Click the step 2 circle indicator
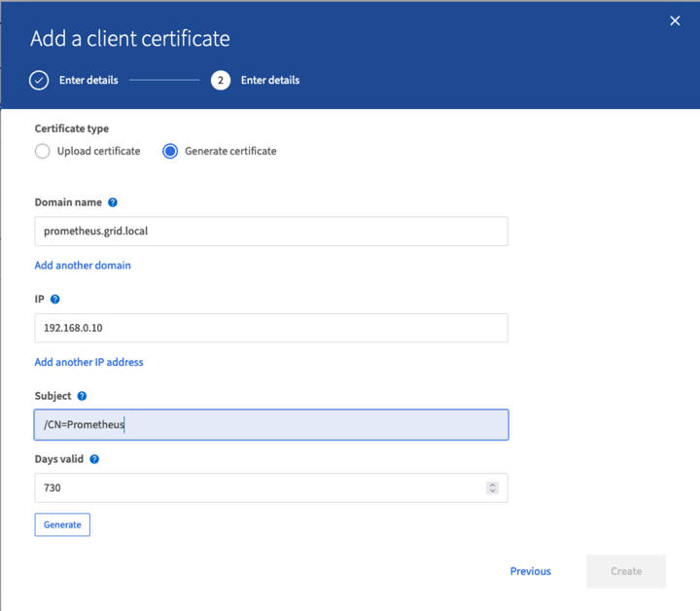Image resolution: width=700 pixels, height=611 pixels. (221, 80)
